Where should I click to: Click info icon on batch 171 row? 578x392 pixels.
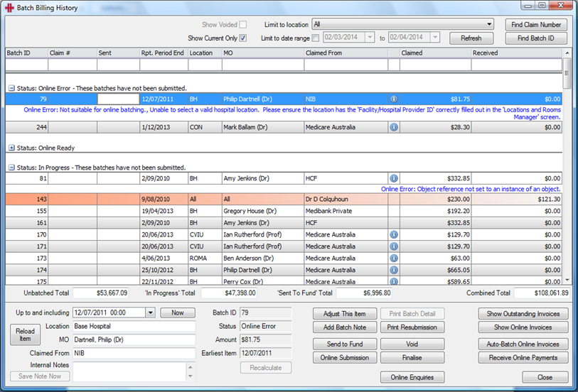(394, 246)
